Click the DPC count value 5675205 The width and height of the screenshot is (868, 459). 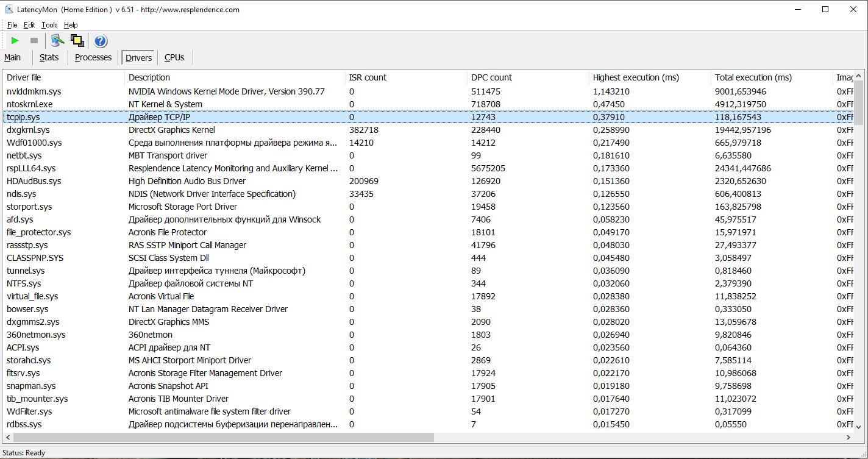pos(488,168)
